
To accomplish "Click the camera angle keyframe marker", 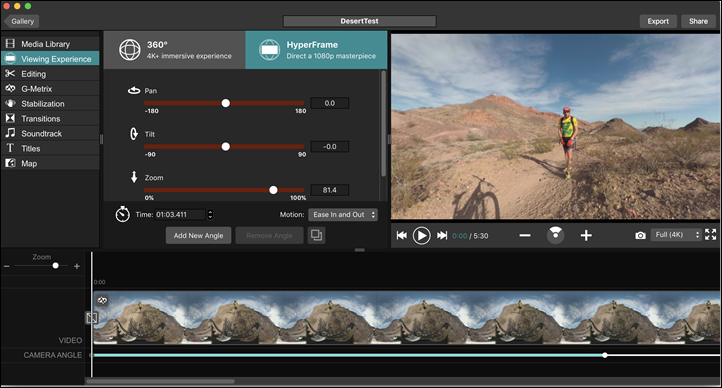I will (605, 355).
